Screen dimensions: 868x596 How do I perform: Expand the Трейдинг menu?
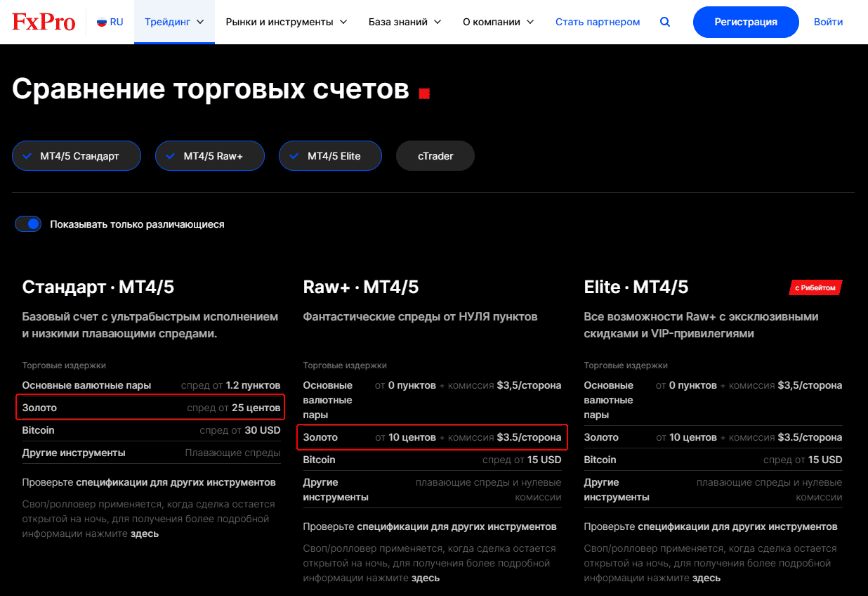coord(174,22)
